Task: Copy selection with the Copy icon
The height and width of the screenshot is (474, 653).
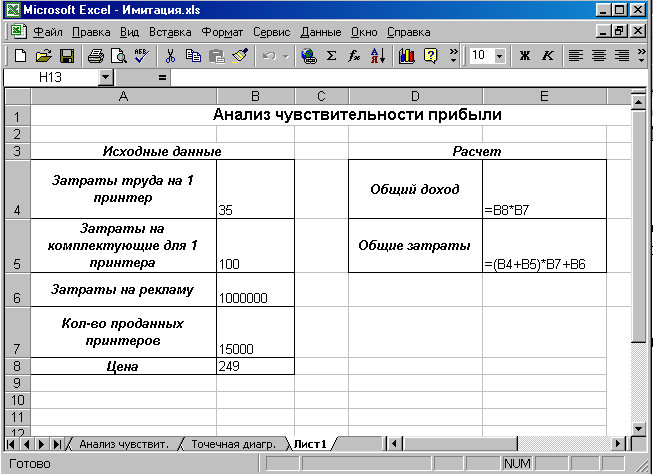Action: click(193, 55)
